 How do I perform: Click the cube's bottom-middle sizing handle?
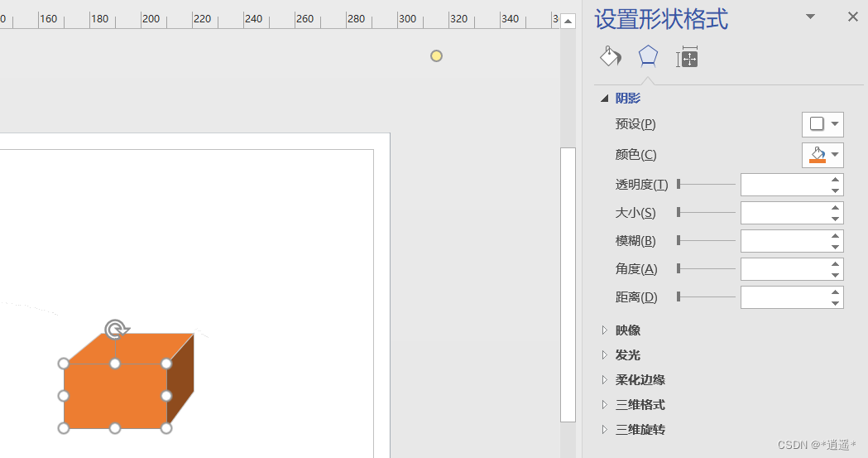[x=114, y=428]
